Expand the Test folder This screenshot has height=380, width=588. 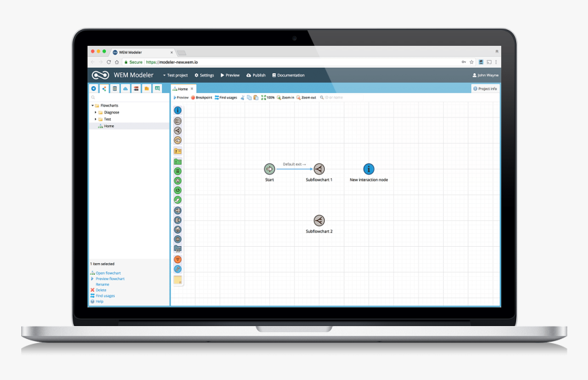(96, 119)
